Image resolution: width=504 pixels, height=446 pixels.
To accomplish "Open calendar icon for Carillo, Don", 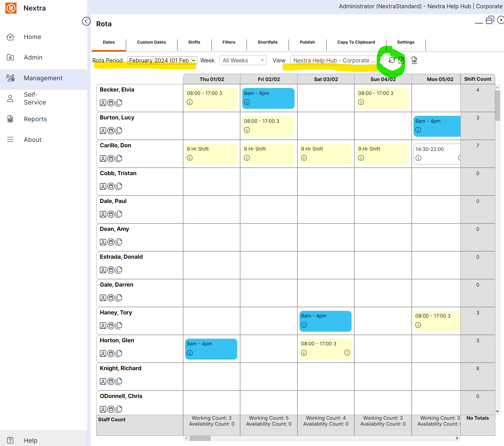I will 111,159.
